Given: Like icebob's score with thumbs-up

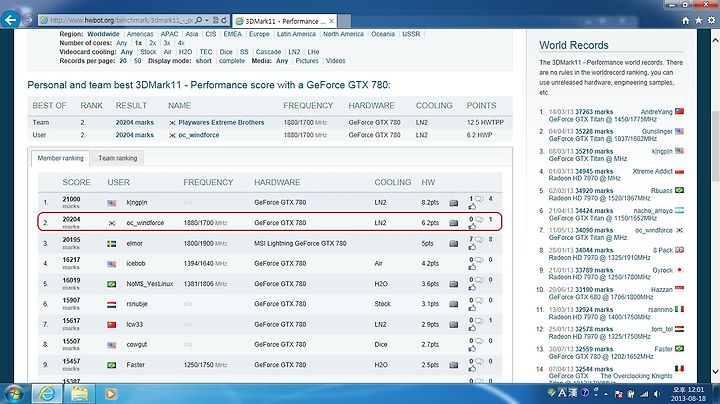Looking at the screenshot, I should coord(472,268).
